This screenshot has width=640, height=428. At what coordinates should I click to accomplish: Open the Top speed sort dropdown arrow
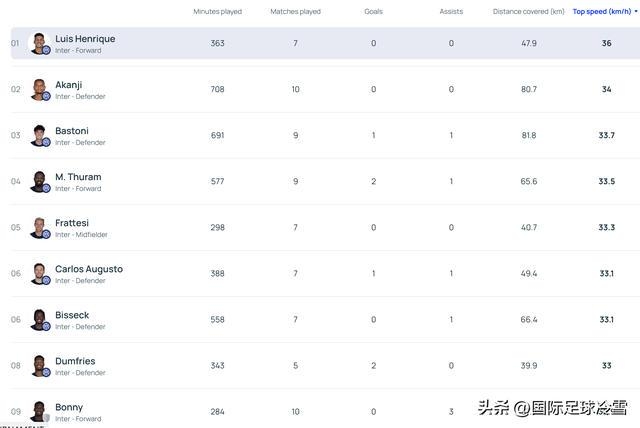tap(635, 12)
